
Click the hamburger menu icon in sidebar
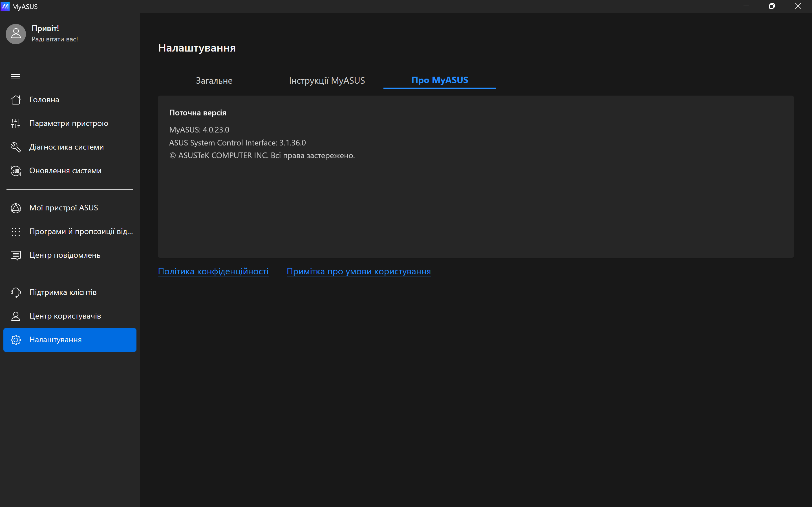pyautogui.click(x=16, y=76)
